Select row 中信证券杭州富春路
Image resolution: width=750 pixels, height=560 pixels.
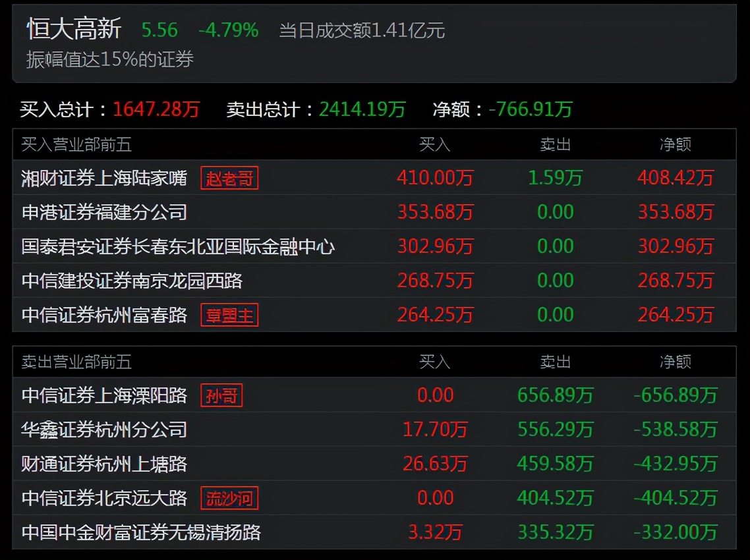pyautogui.click(x=374, y=315)
